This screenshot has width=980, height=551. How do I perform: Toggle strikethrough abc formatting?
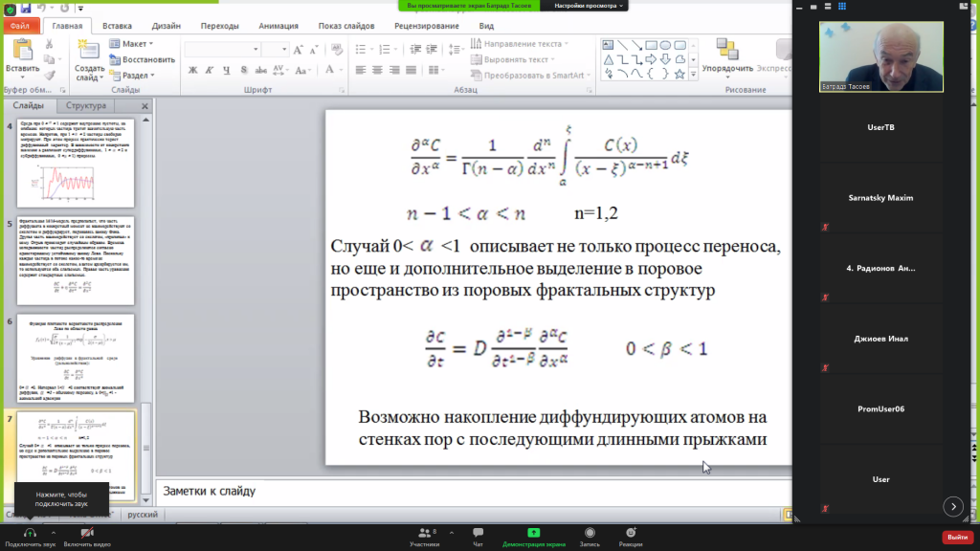[260, 70]
